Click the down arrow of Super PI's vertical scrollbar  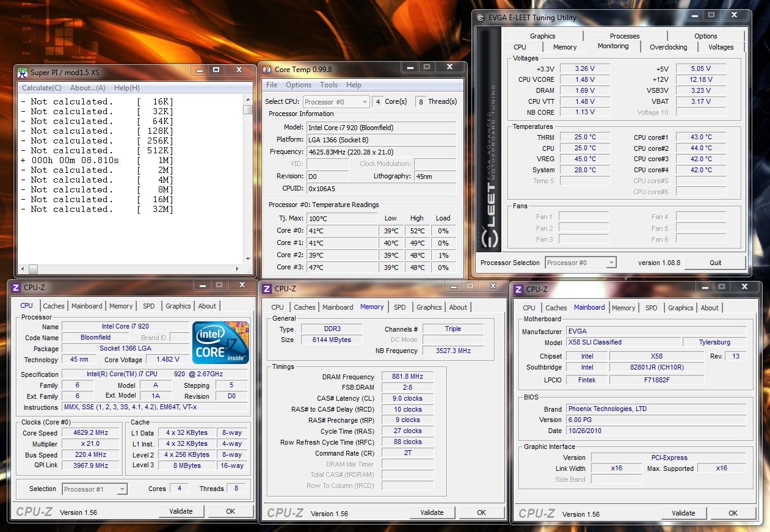click(x=247, y=259)
